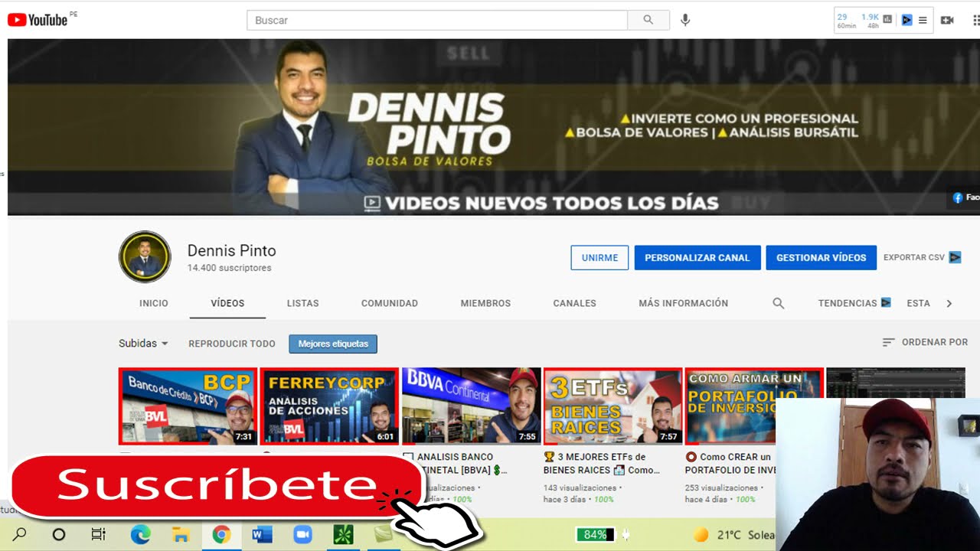This screenshot has height=551, width=980.
Task: Click the 3 MEJORES ETFs de BIENES RAICES title
Action: (602, 464)
